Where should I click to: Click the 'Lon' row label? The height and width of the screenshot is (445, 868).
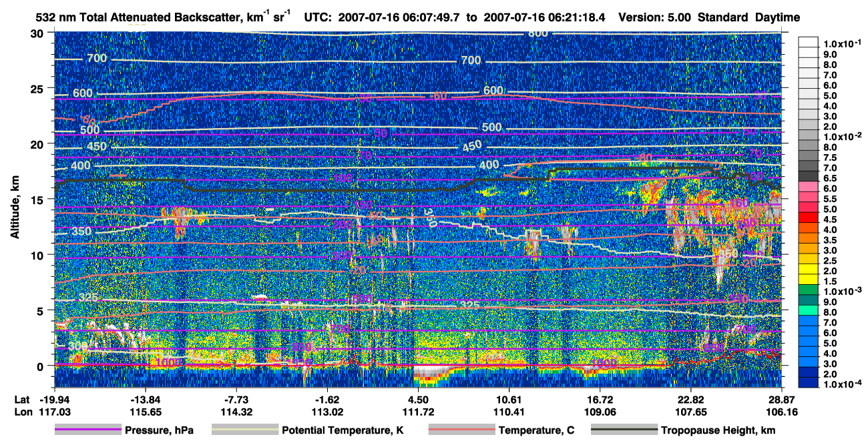(x=22, y=412)
